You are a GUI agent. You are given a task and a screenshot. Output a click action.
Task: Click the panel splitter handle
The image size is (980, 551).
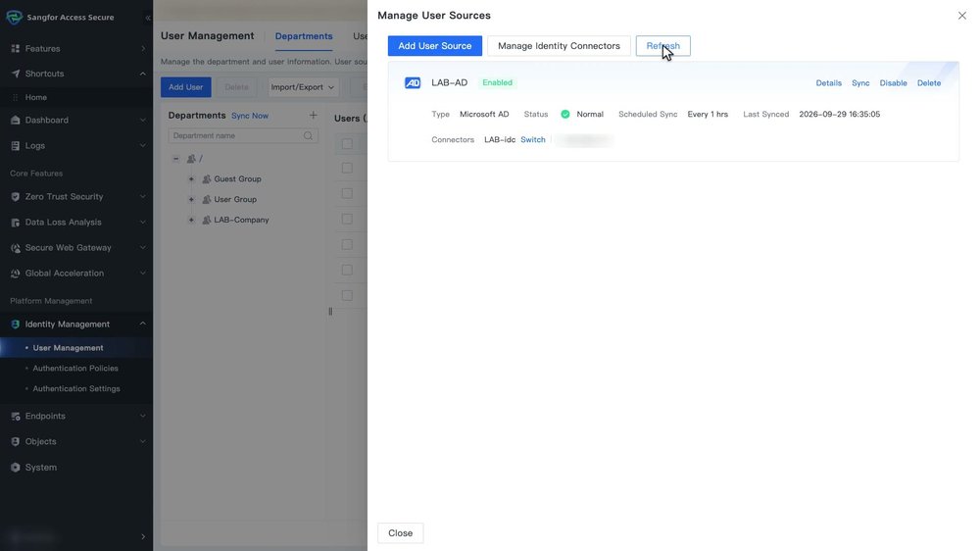tap(330, 312)
